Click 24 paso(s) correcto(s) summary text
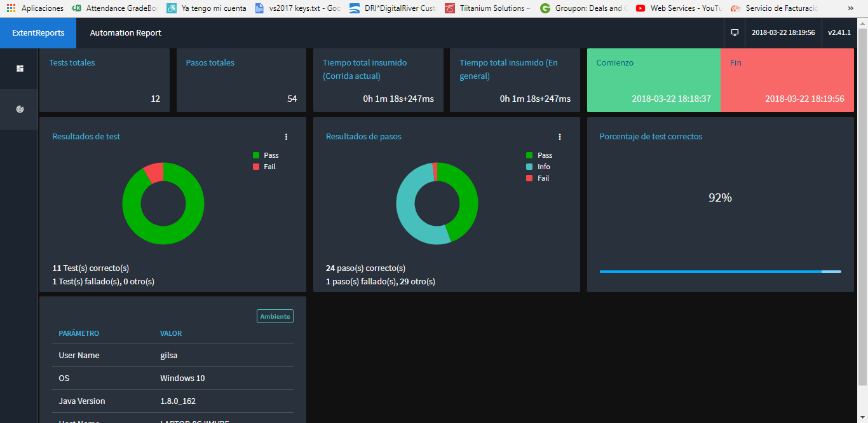Viewport: 868px width, 423px height. coord(365,268)
